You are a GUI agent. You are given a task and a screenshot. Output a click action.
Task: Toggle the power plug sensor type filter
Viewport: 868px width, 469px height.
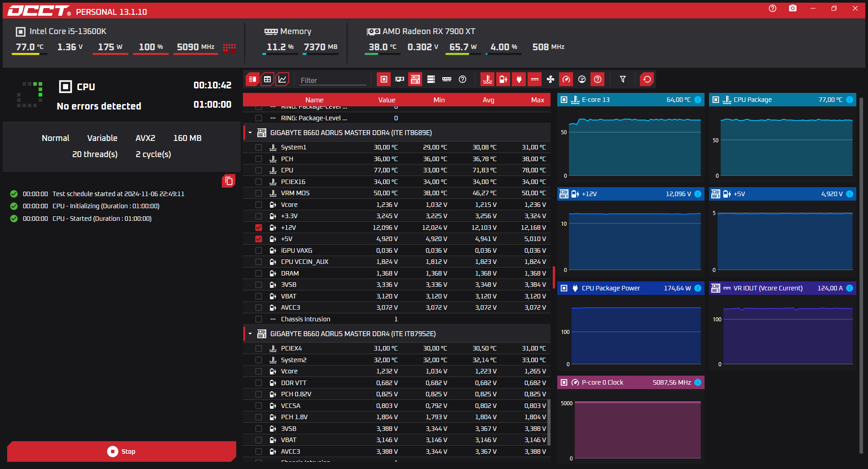(519, 79)
